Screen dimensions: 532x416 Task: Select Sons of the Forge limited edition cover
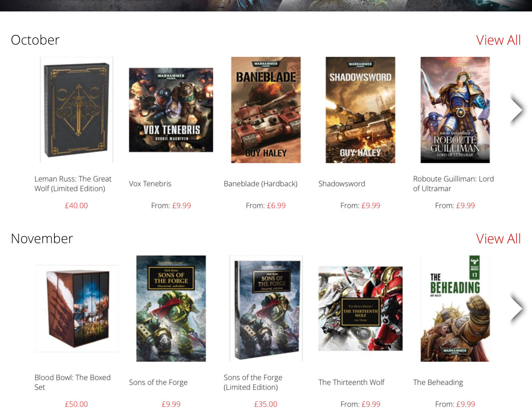pyautogui.click(x=266, y=309)
